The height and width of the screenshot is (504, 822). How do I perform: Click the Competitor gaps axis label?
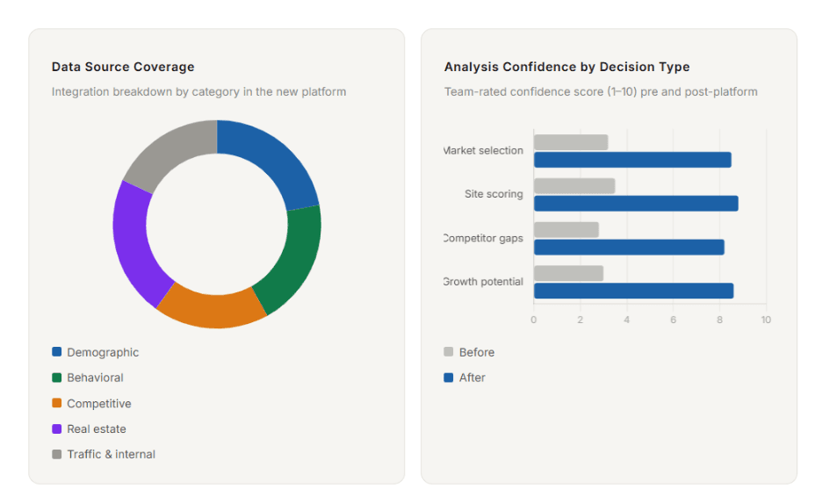click(x=483, y=238)
